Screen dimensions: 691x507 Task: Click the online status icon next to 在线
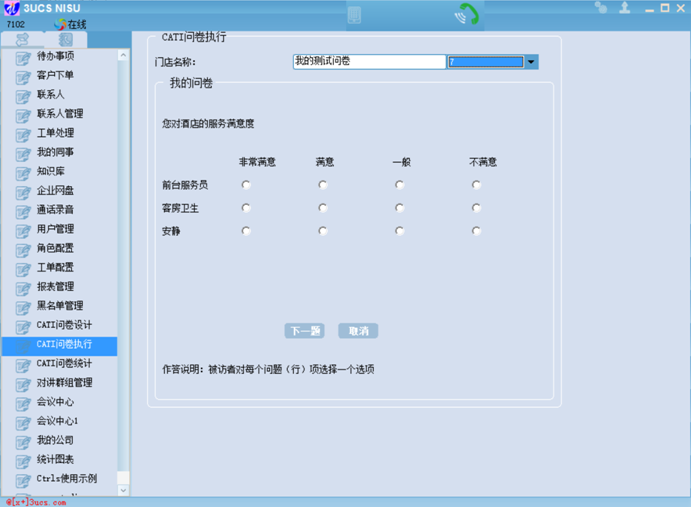point(60,24)
